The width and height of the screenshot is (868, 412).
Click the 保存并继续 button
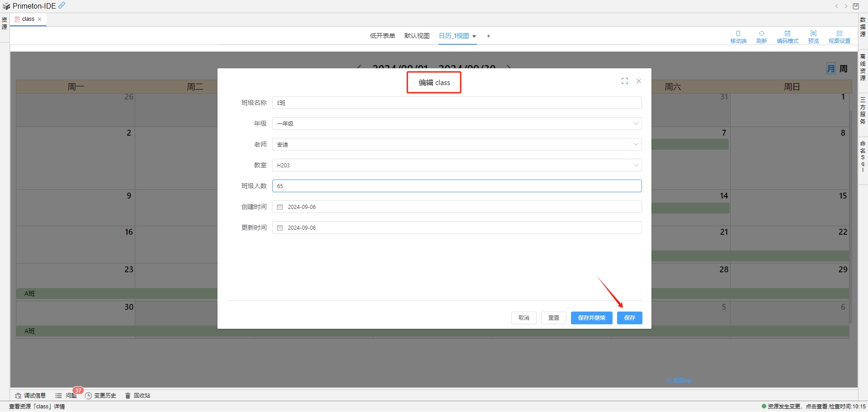coord(591,318)
